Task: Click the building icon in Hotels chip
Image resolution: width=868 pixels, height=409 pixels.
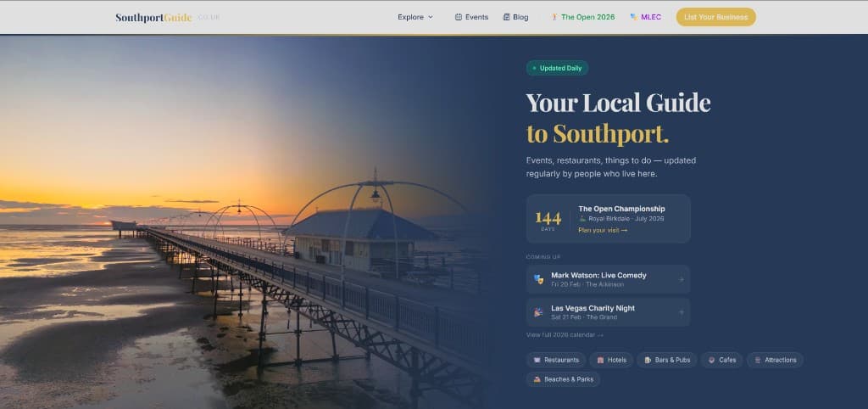Action: pyautogui.click(x=600, y=361)
